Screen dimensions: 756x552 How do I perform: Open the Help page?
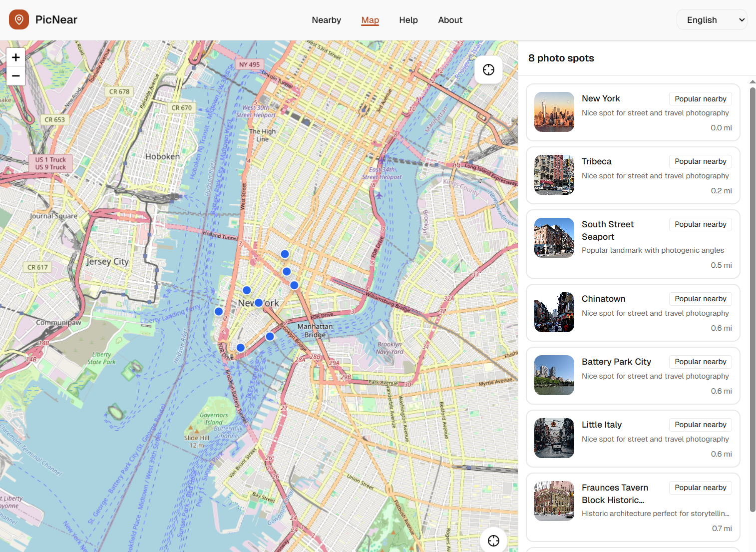coord(408,20)
